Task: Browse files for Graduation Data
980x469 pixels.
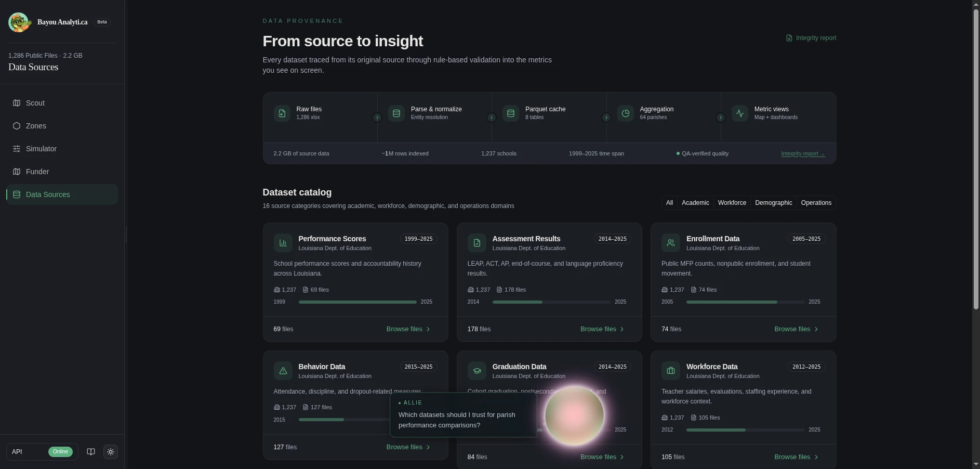Action: click(x=602, y=457)
